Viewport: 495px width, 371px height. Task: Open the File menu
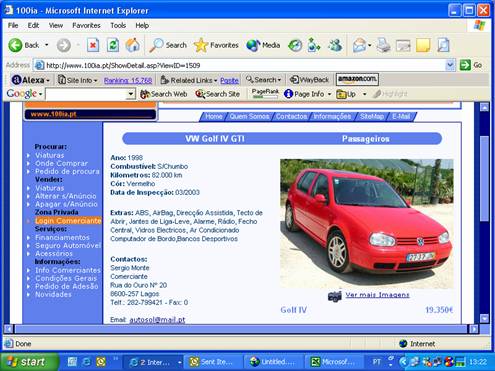pyautogui.click(x=13, y=25)
